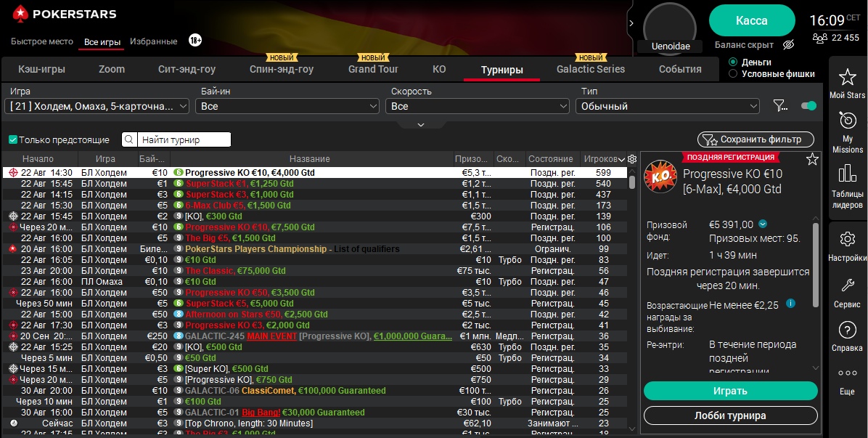Open the Мой Stars star icon

[847, 77]
